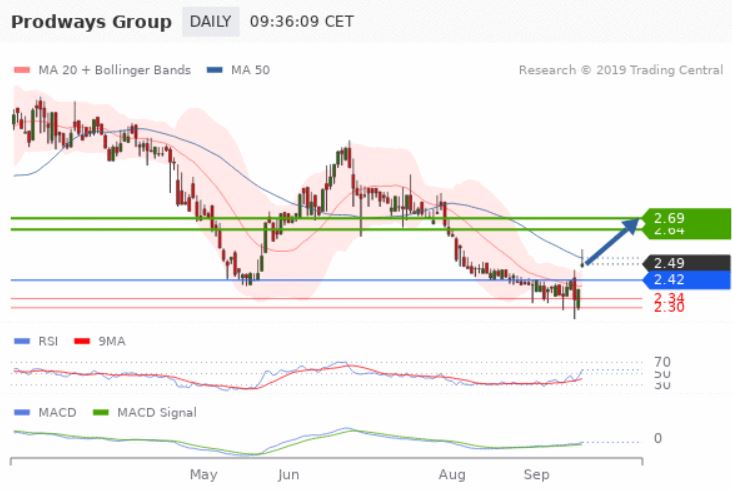
Task: Click the May label on the time axis
Action: (x=204, y=475)
